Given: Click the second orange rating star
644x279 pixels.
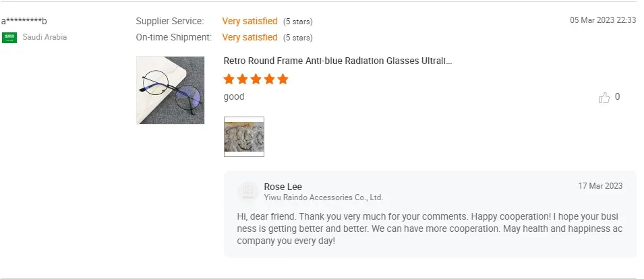Looking at the screenshot, I should point(243,80).
